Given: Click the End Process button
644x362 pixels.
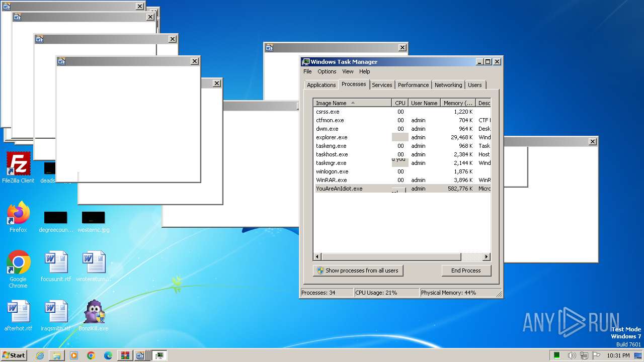Looking at the screenshot, I should point(466,270).
